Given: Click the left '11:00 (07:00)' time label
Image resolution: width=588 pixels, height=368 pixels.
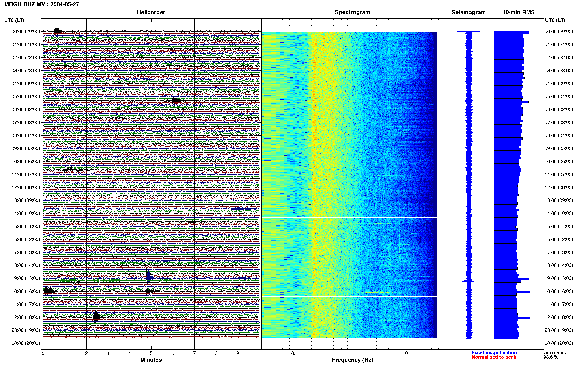Looking at the screenshot, I should click(26, 174).
